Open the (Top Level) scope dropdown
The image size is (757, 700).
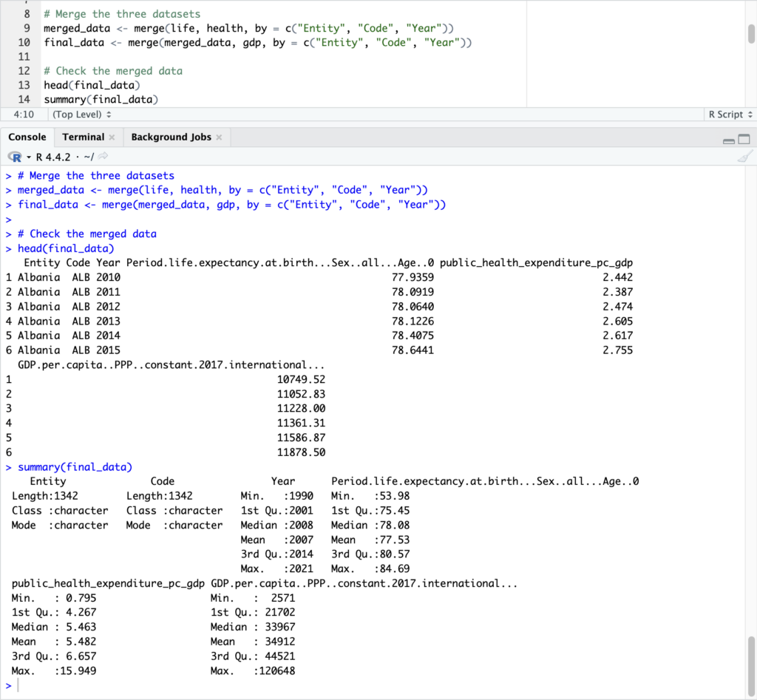(81, 115)
